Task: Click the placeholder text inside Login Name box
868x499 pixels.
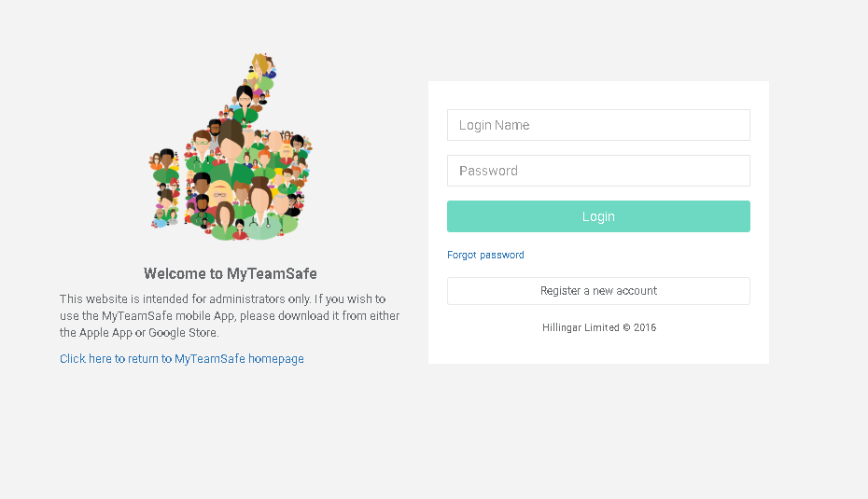Action: [495, 125]
